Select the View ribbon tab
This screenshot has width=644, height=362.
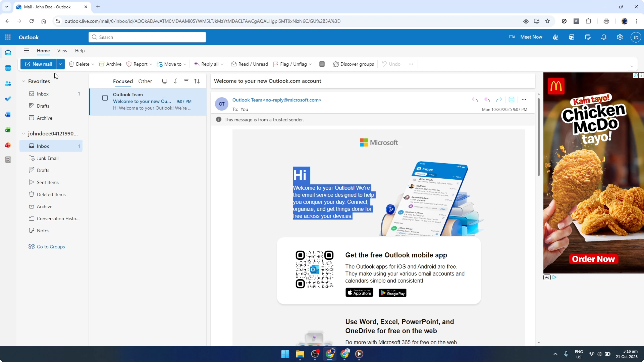tap(62, 51)
